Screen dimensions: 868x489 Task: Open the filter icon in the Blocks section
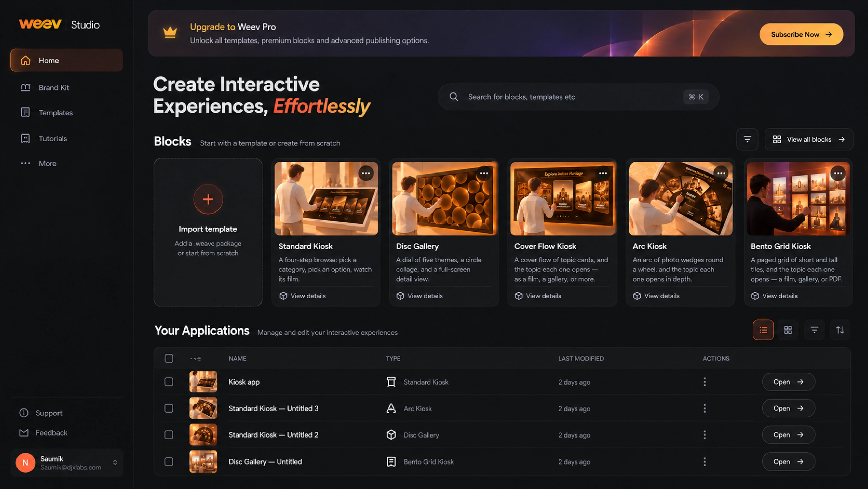[x=747, y=139]
